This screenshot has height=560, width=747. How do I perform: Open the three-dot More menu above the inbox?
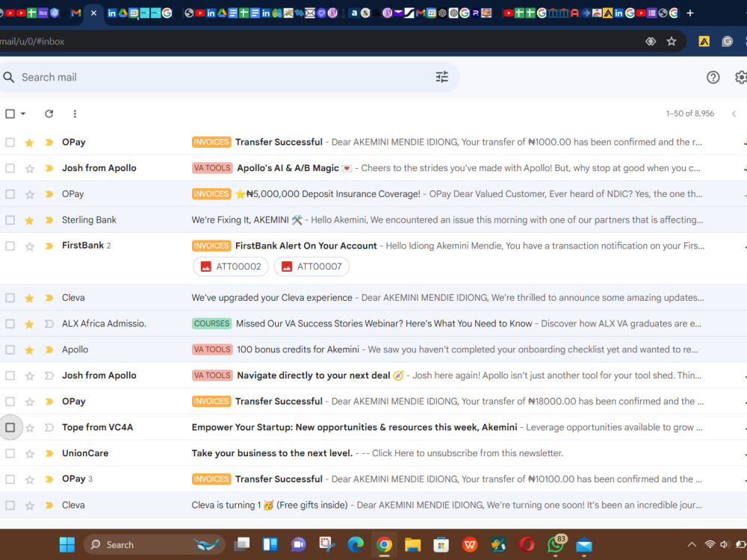[x=75, y=113]
